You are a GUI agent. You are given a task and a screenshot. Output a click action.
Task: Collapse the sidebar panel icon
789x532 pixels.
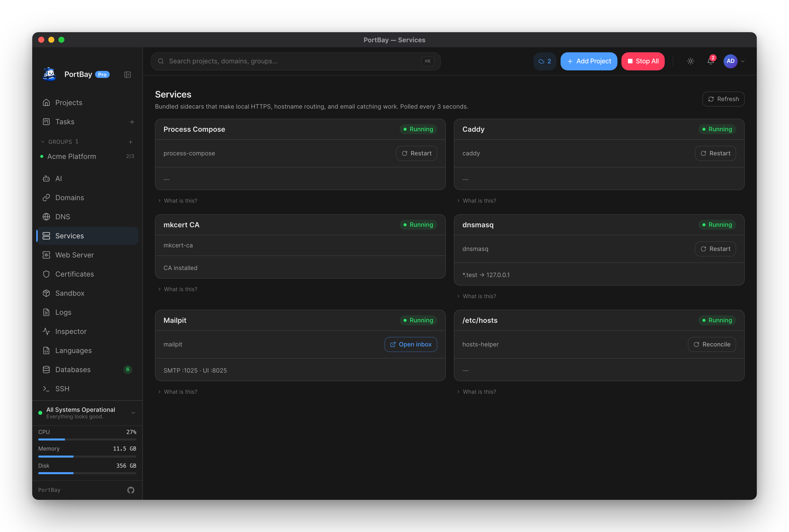pyautogui.click(x=127, y=75)
